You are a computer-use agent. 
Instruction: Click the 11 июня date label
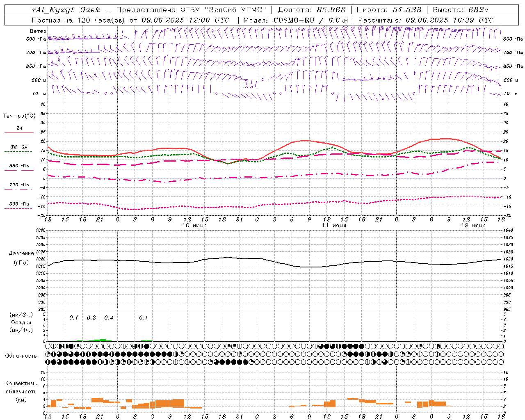334,226
